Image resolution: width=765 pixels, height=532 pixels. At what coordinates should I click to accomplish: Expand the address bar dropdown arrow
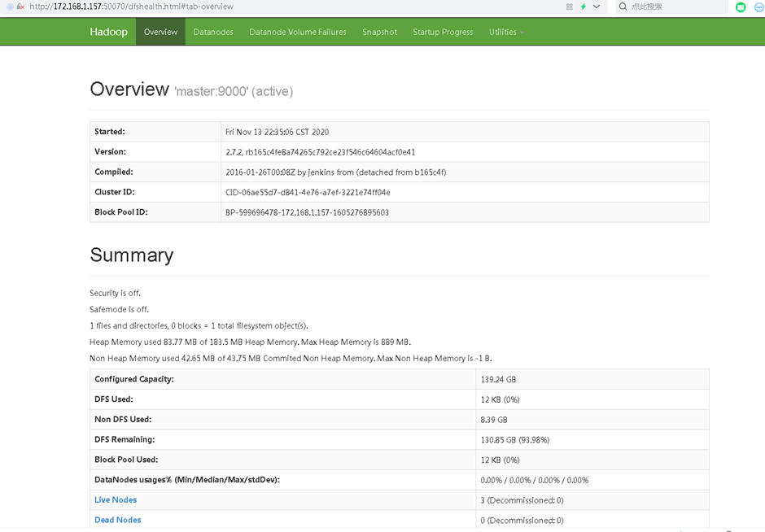597,7
